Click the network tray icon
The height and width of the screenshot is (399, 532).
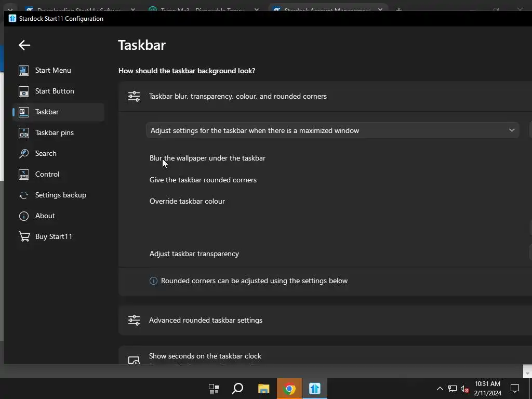[453, 389]
